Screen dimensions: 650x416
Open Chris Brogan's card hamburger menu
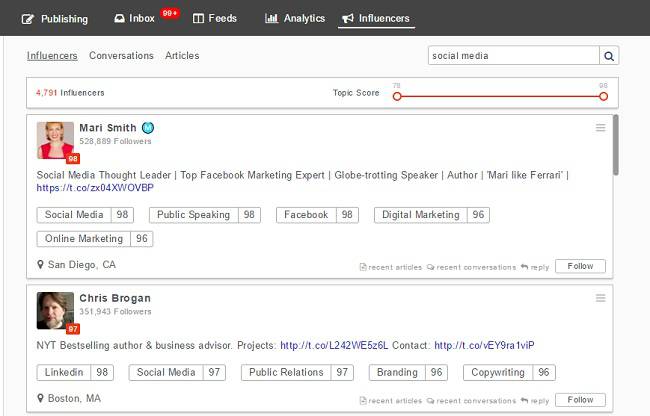point(601,298)
